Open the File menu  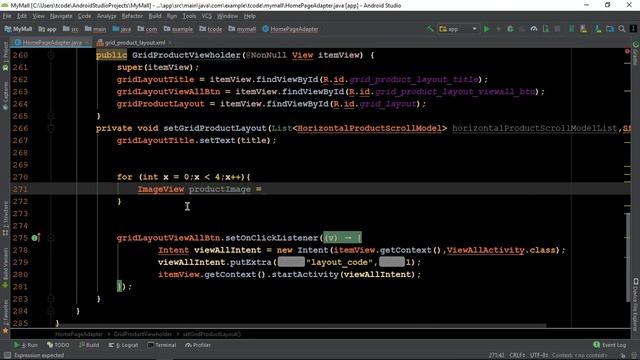click(x=7, y=16)
